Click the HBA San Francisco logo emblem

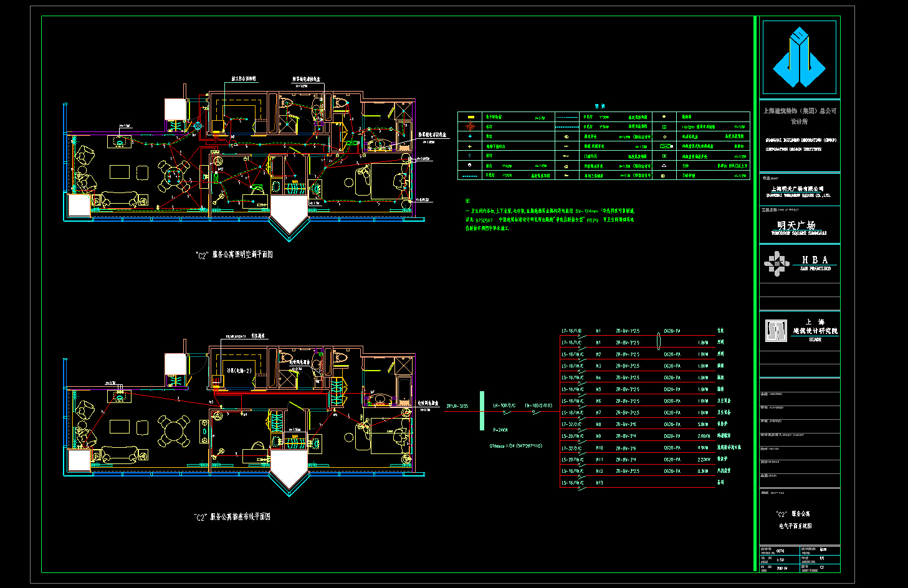pyautogui.click(x=777, y=263)
